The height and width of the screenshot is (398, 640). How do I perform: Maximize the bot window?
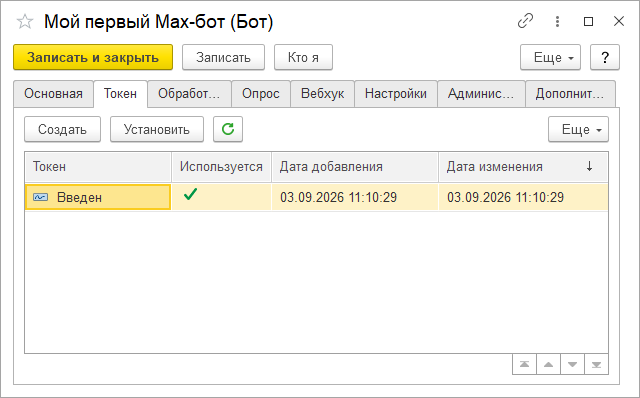click(588, 21)
